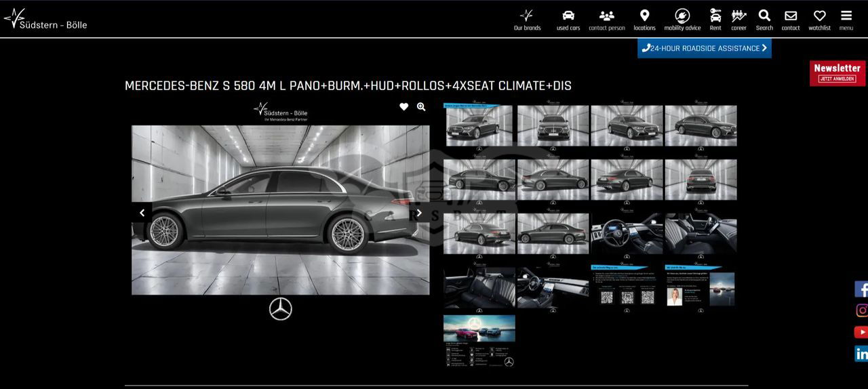The height and width of the screenshot is (389, 868).
Task: Select second thumbnail in third row
Action: pos(553,234)
